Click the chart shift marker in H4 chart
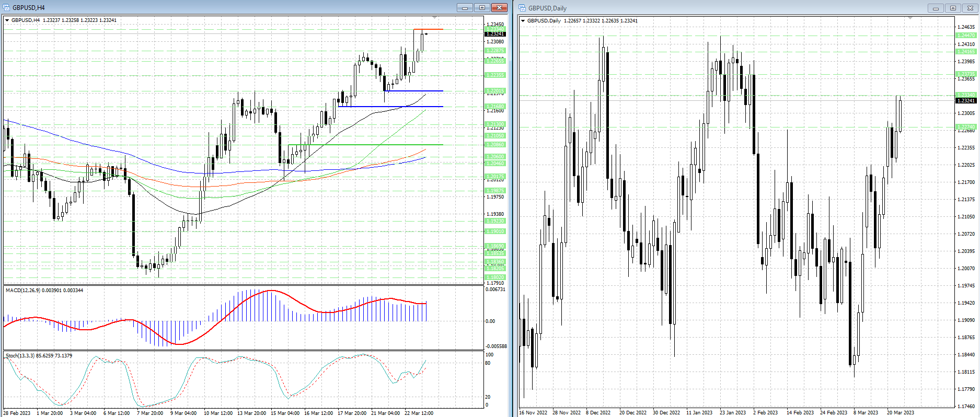980x417 pixels. 435,18
